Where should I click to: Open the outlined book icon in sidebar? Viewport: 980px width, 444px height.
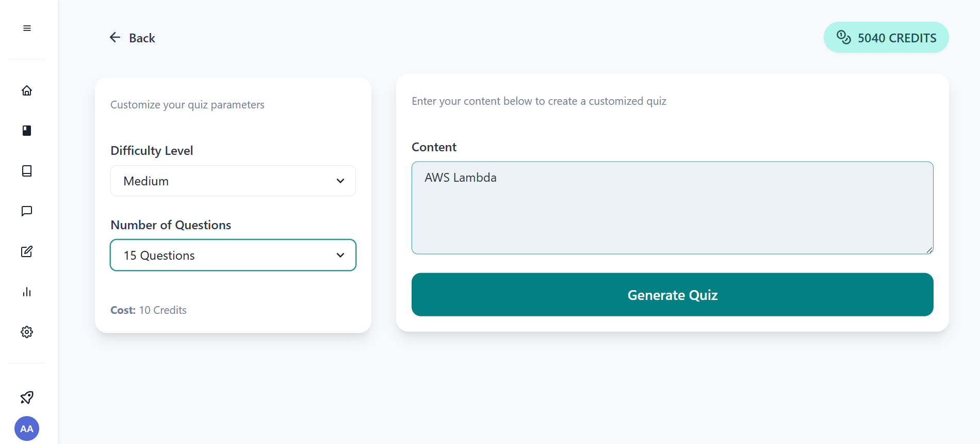coord(27,171)
